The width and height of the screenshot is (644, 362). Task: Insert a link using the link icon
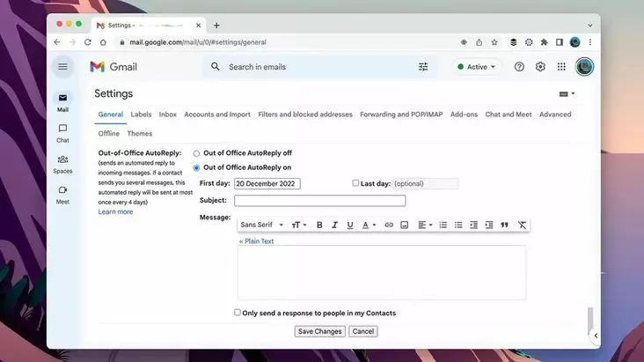(389, 225)
